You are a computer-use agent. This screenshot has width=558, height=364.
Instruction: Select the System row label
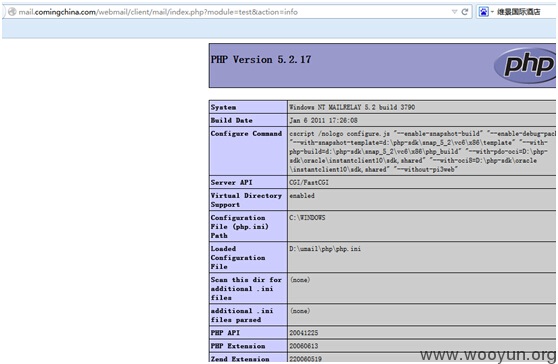point(223,107)
